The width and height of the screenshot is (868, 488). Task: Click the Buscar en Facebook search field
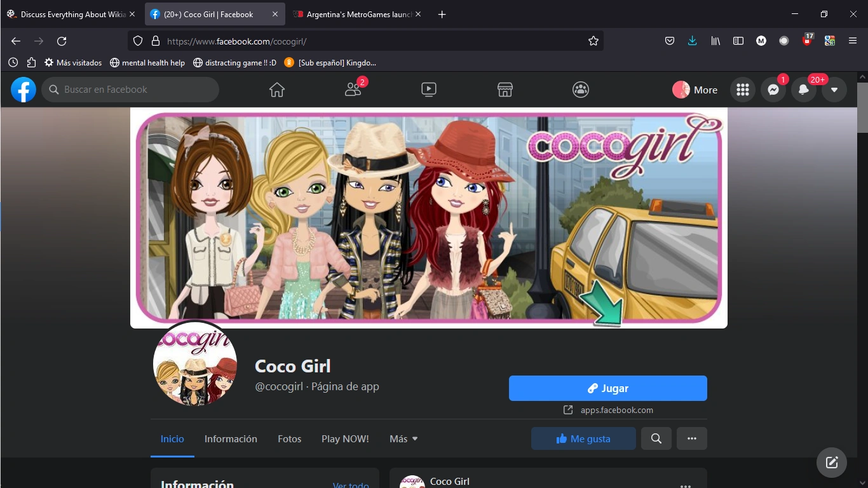pos(130,90)
